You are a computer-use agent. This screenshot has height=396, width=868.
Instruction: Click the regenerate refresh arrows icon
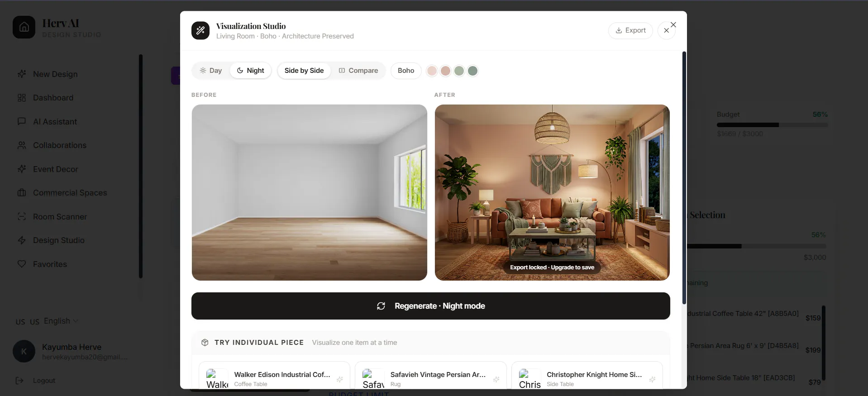[381, 306]
